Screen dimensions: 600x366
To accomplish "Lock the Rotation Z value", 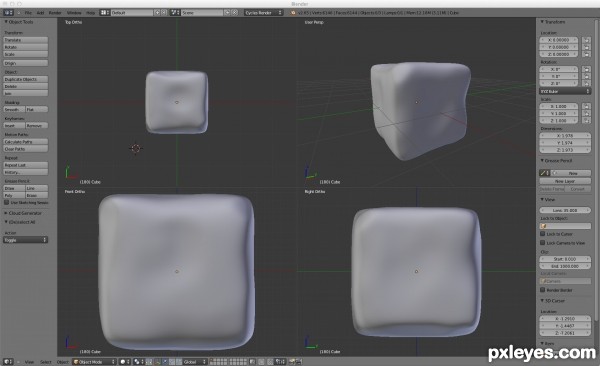I will [x=586, y=83].
